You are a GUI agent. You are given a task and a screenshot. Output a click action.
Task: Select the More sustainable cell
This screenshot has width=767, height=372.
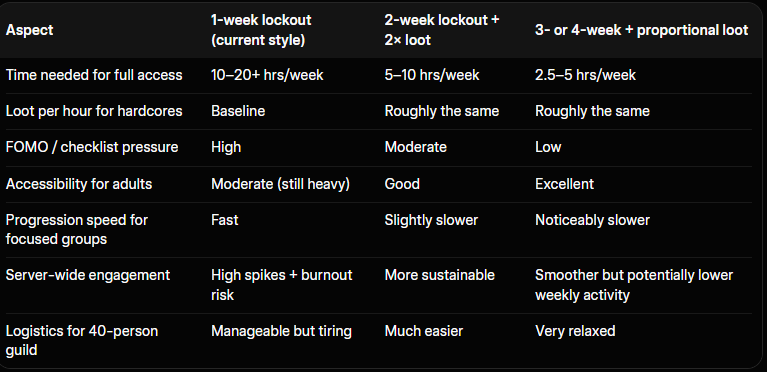(x=439, y=275)
